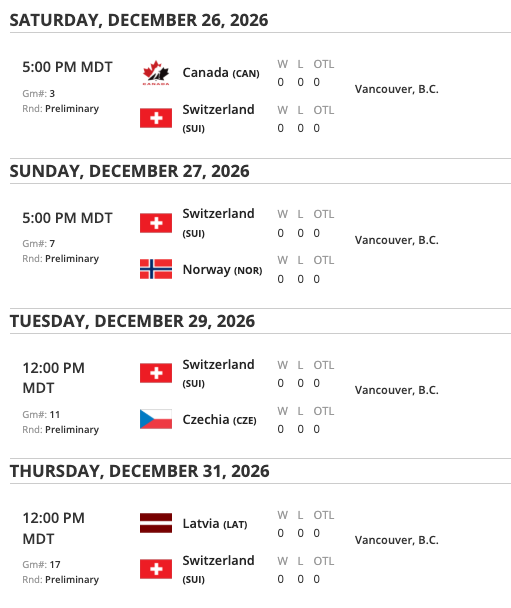The image size is (511, 608).
Task: Click the Switzerland flag in game 3
Action: pyautogui.click(x=156, y=118)
